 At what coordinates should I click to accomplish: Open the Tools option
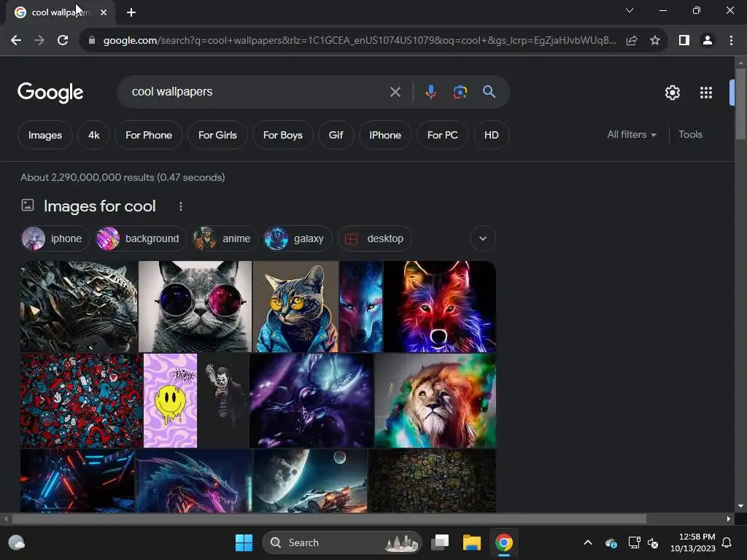tap(690, 135)
